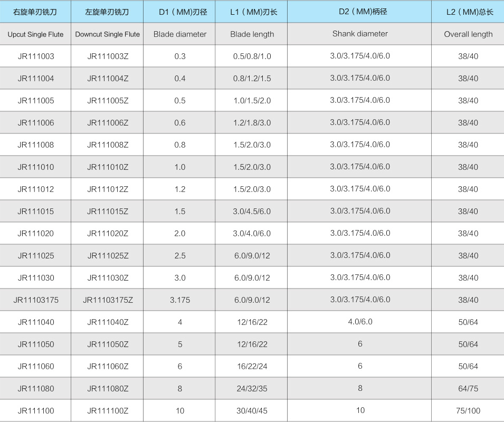Select the JR111100Z downcut model cell
Viewport: 504px width, 422px height.
click(x=107, y=410)
